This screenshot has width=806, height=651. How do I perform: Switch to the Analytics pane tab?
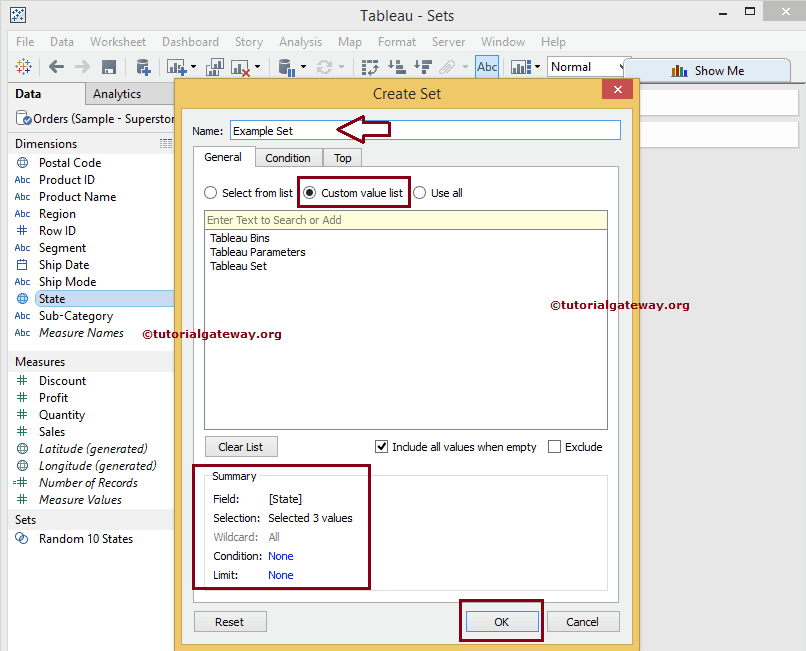(x=117, y=94)
